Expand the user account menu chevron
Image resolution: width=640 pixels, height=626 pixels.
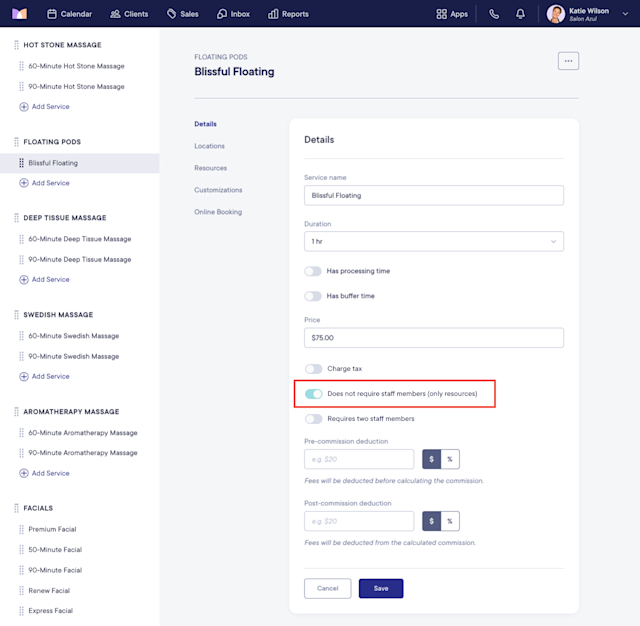(625, 14)
